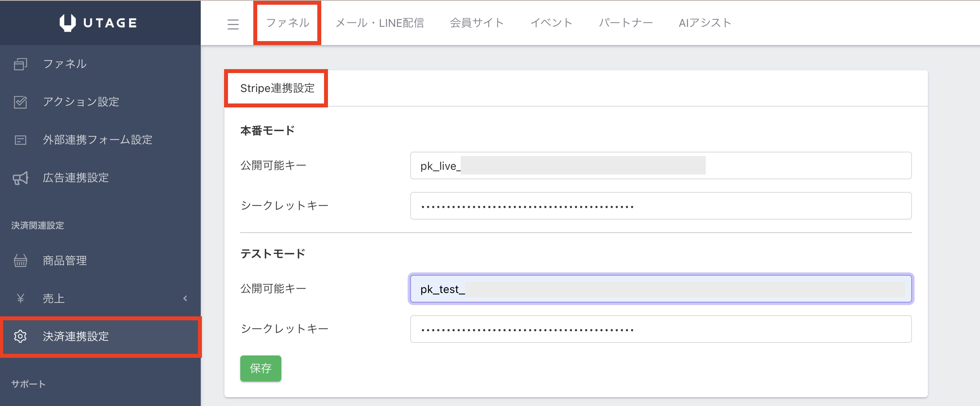Screen dimensions: 980x406
Task: Click the yen sales icon
Action: point(21,299)
